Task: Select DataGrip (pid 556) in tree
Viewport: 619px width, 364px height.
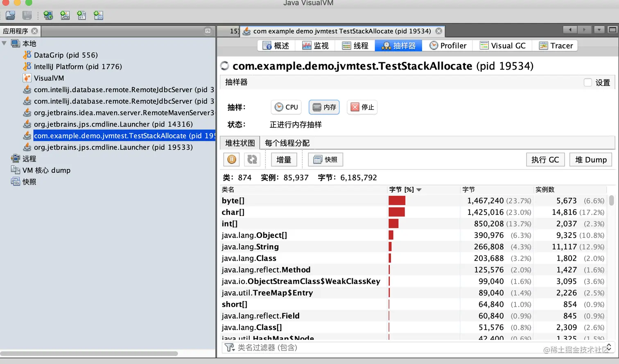Action: (x=66, y=55)
